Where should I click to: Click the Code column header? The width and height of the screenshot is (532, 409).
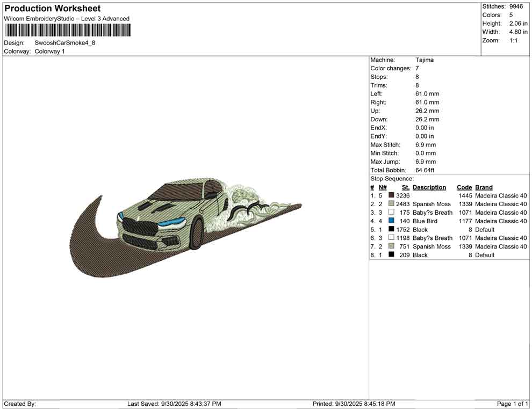pyautogui.click(x=464, y=187)
